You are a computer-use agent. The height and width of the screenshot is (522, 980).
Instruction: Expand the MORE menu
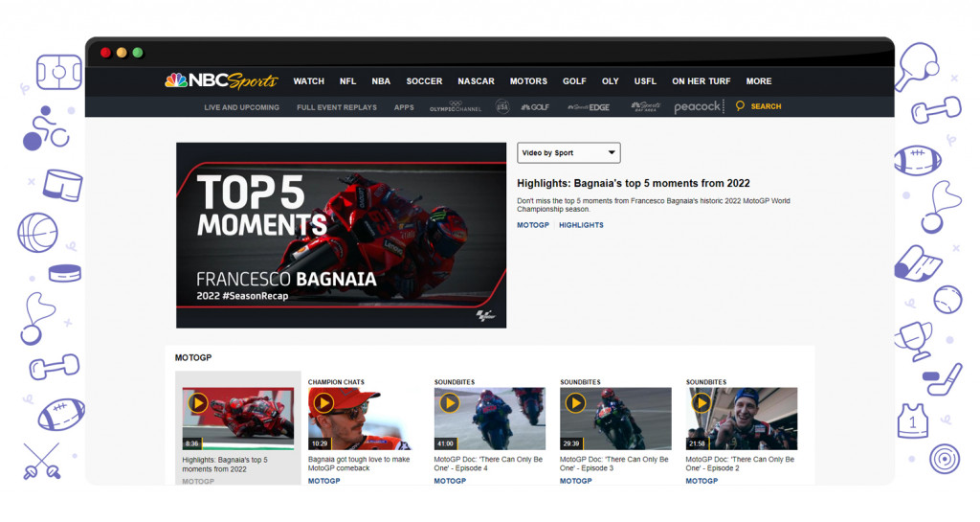(x=759, y=81)
